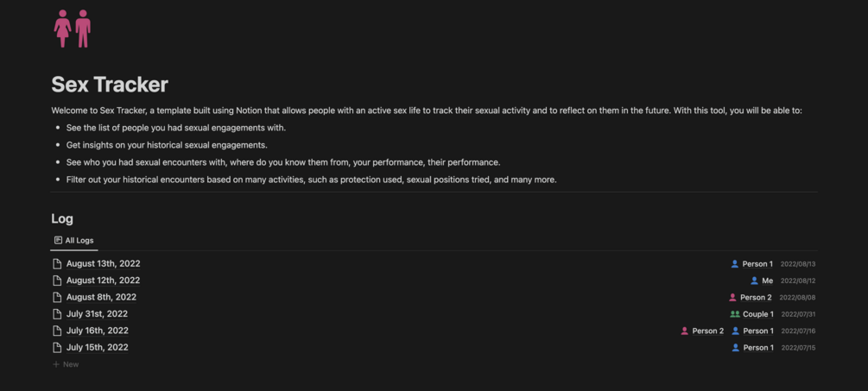
Task: Click the pink couple page icon
Action: 73,28
